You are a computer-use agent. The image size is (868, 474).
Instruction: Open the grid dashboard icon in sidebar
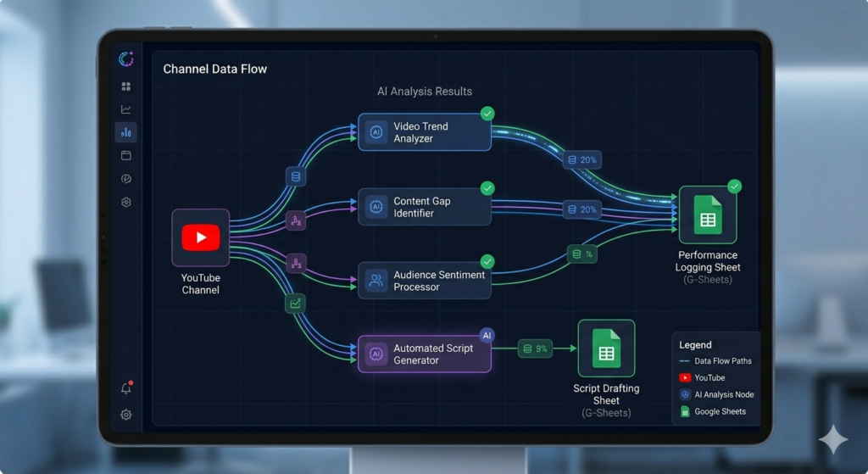coord(126,86)
